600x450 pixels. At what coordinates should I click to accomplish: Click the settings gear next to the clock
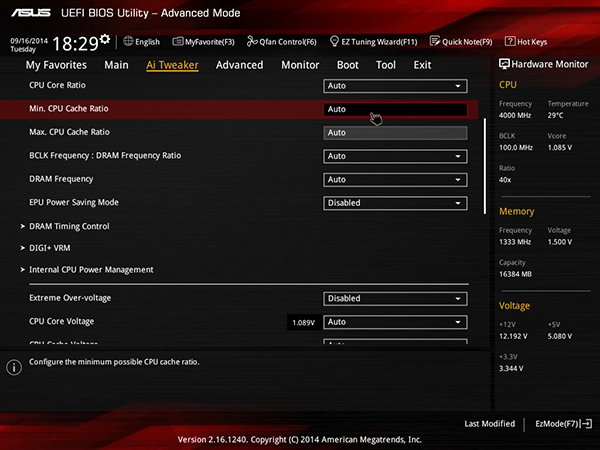coord(105,39)
